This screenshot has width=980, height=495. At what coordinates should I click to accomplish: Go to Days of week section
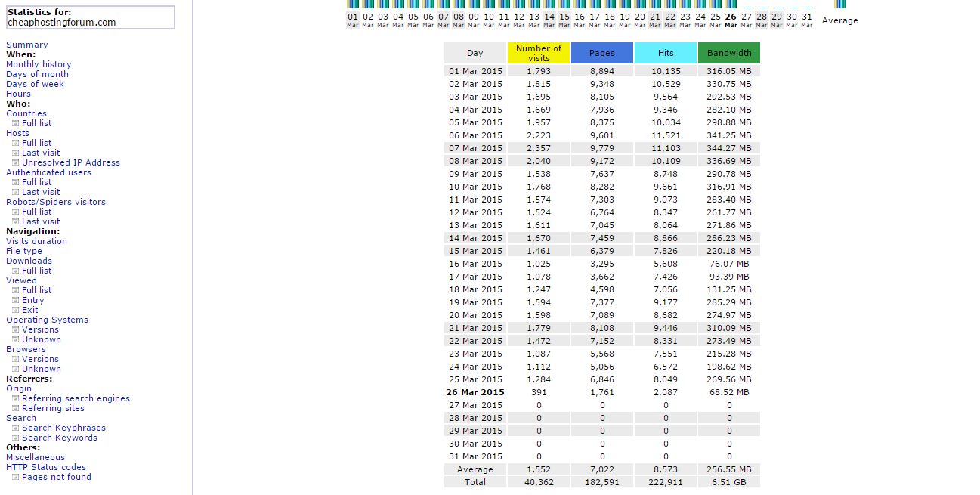click(35, 84)
